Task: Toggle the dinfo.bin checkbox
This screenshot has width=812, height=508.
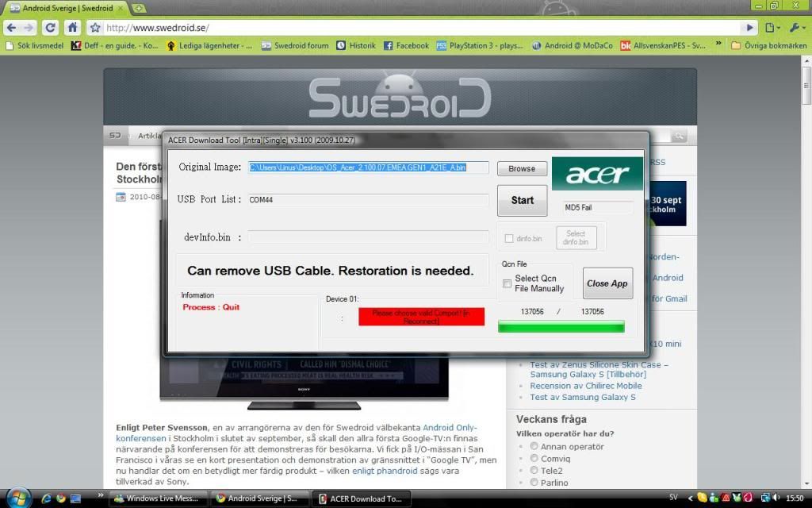Action: (509, 238)
